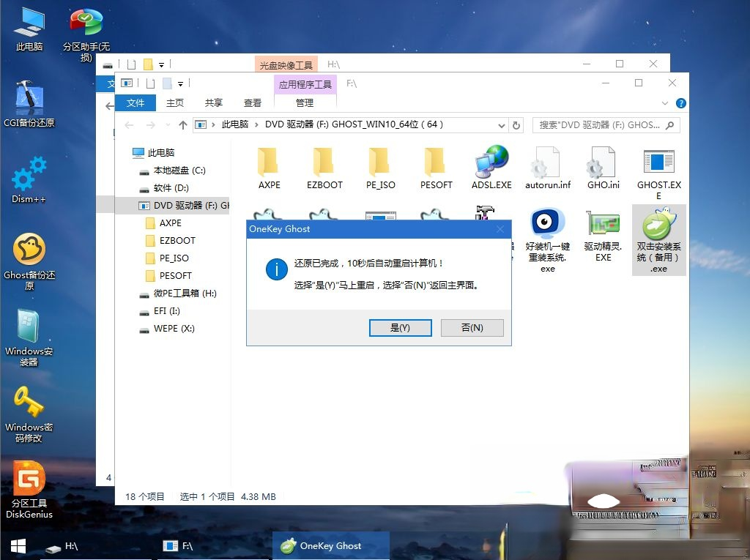Click Explorer back navigation arrow
The image size is (750, 560).
point(129,125)
